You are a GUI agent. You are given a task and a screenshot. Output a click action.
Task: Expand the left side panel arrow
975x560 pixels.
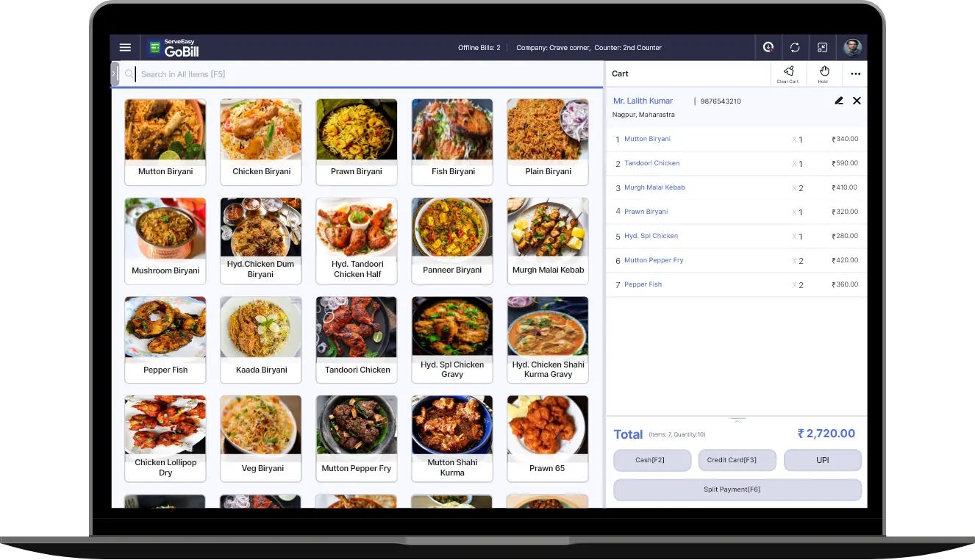pyautogui.click(x=115, y=73)
